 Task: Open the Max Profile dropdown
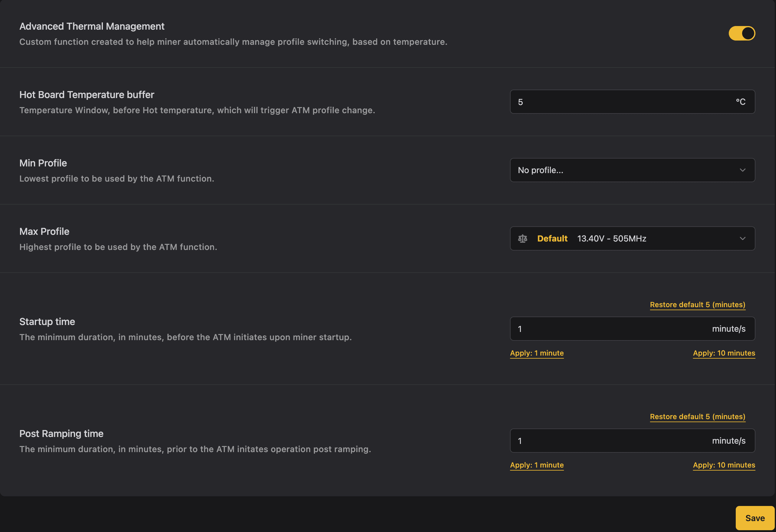pos(632,238)
